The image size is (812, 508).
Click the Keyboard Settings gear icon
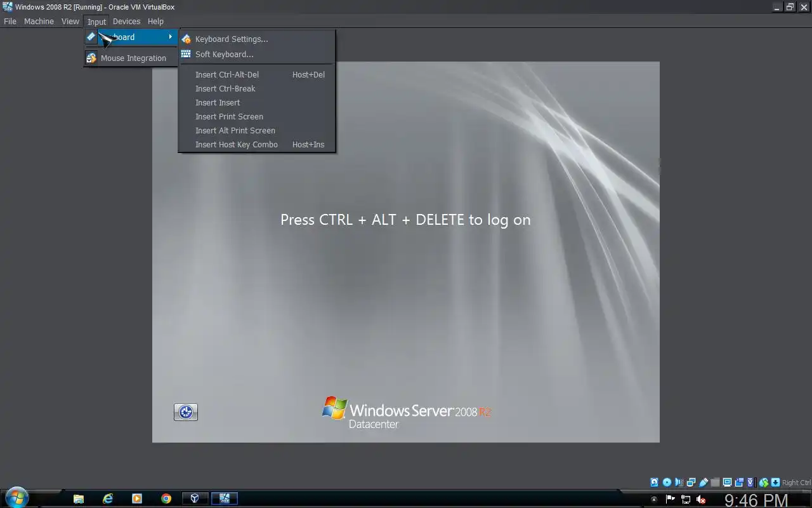tap(186, 39)
